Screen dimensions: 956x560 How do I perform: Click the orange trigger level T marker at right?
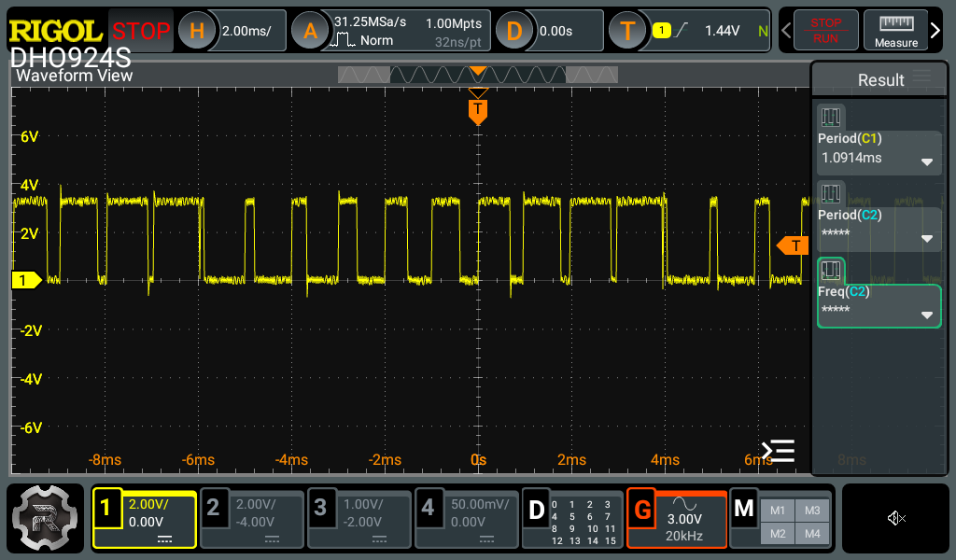tap(793, 245)
